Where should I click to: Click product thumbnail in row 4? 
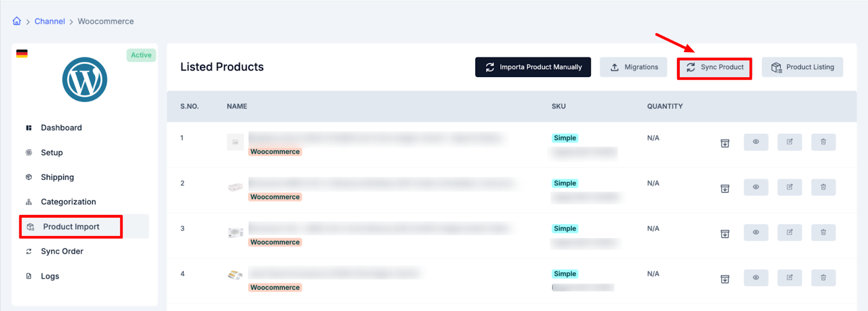[235, 276]
